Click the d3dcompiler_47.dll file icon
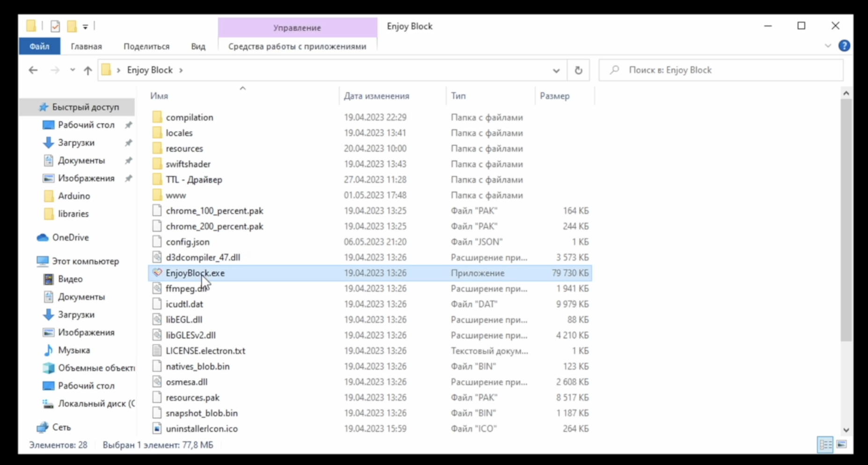The width and height of the screenshot is (868, 465). (157, 257)
